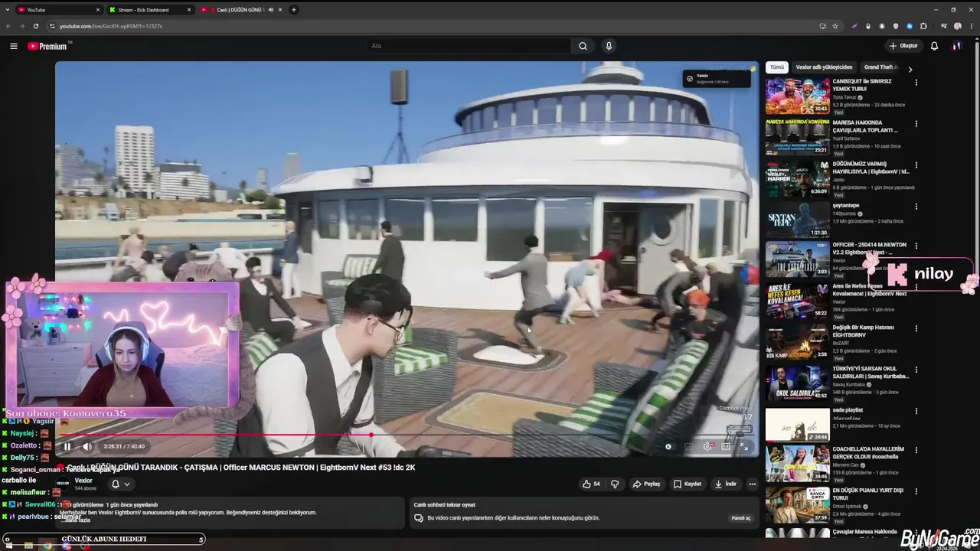This screenshot has height=551, width=980.
Task: Bookmark this page with star icon
Action: point(835,26)
